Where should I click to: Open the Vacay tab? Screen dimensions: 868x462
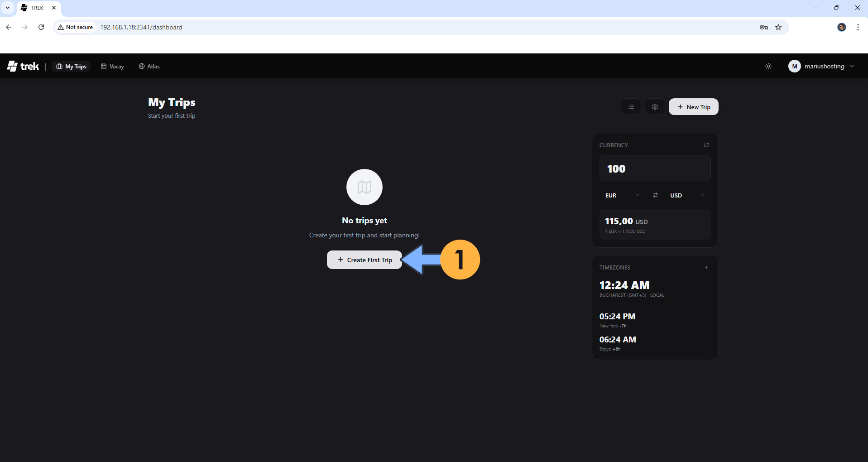[112, 66]
